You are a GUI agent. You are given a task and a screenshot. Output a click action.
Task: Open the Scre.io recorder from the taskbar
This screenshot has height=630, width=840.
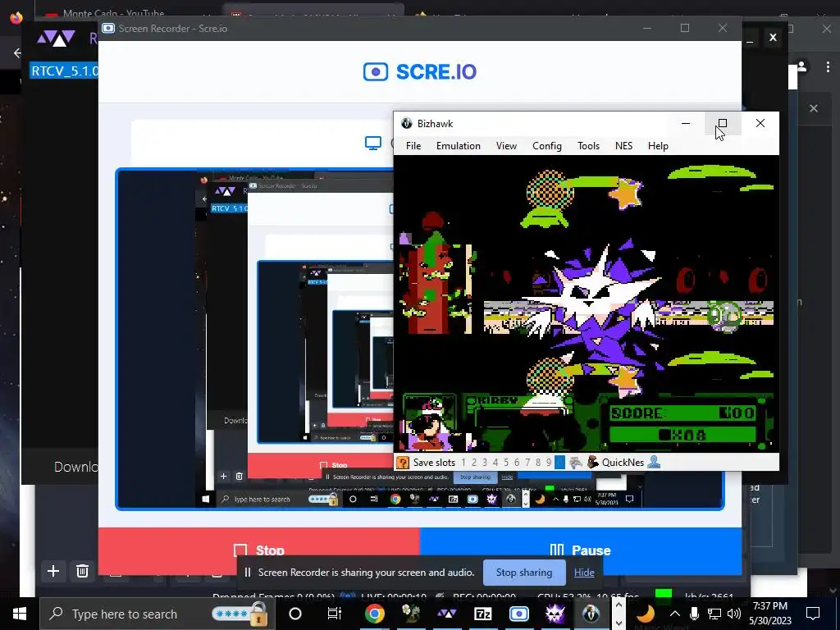518,614
